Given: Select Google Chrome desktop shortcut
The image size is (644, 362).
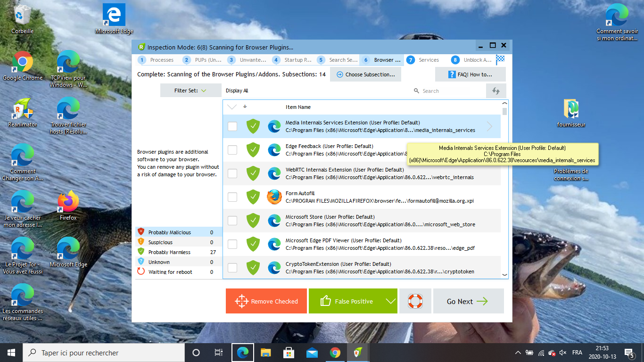Looking at the screenshot, I should pos(23,66).
